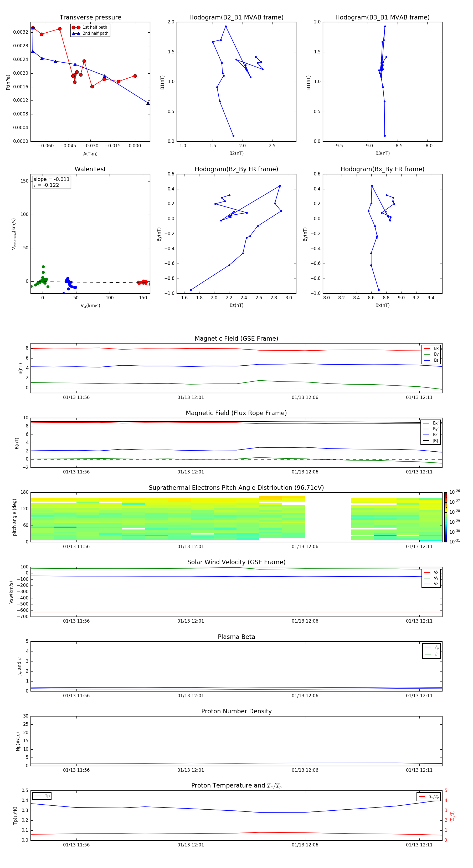Click the "Hodogram(B3_B1 MVAB frame)" title
The width and height of the screenshot is (473, 868).
pos(382,17)
